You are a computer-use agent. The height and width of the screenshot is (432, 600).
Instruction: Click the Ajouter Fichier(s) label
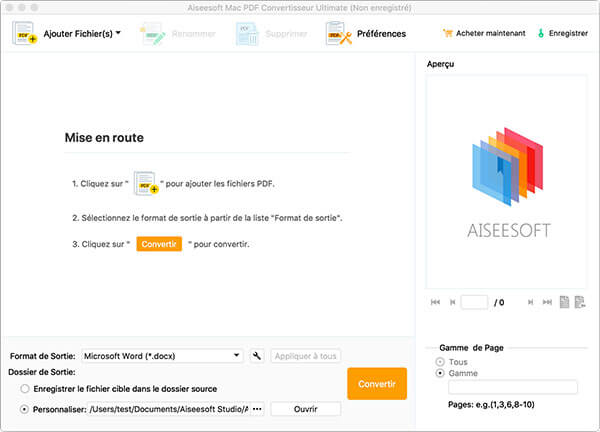[78, 34]
